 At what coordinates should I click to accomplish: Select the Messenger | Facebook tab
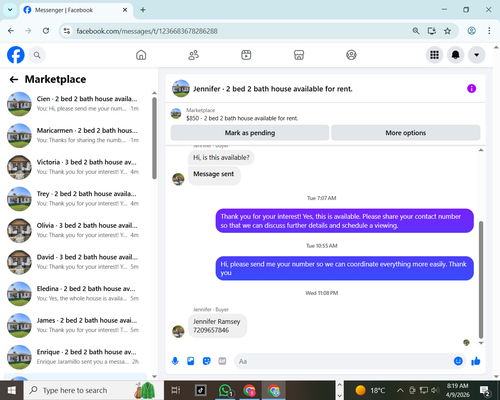76,10
